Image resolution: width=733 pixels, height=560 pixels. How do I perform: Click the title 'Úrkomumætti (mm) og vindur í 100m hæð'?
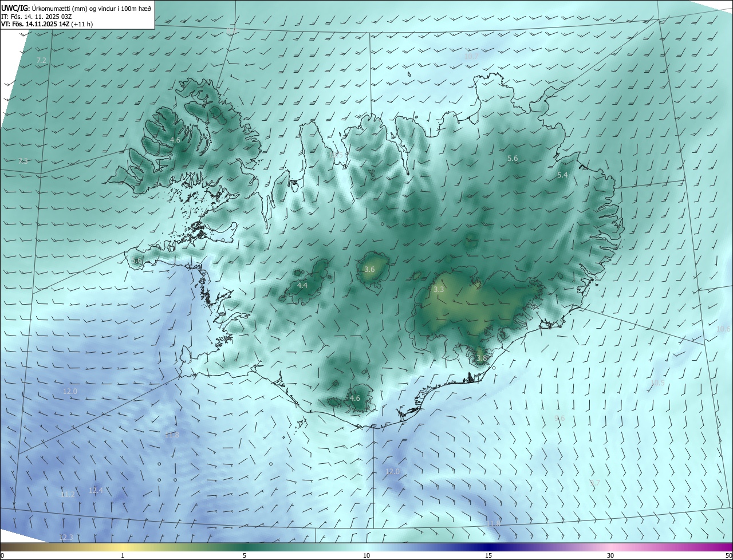click(92, 8)
